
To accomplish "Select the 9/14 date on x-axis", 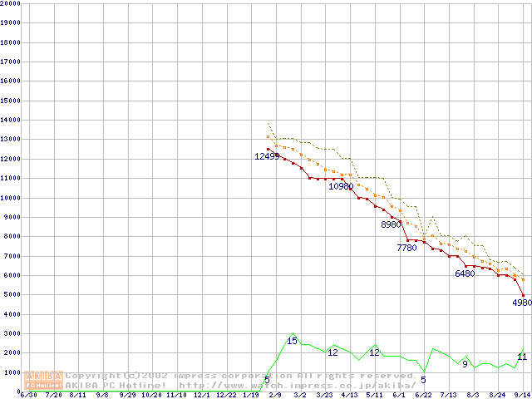I will point(522,396).
